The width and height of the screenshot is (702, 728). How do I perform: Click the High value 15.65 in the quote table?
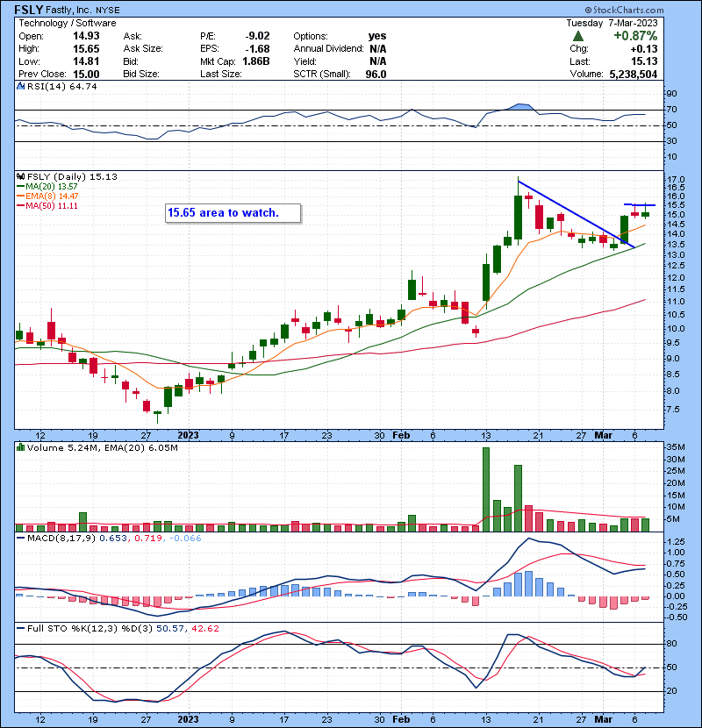tap(86, 49)
